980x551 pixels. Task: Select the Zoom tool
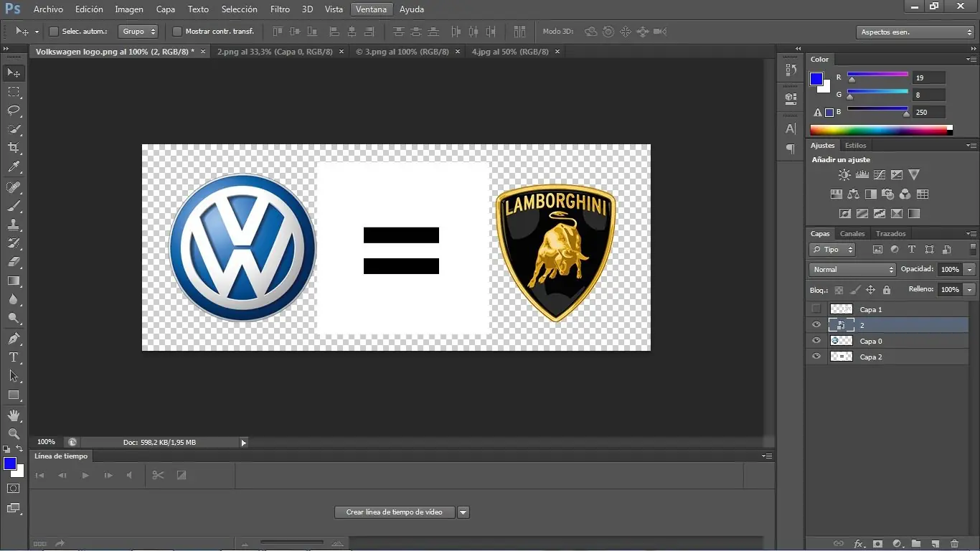point(14,433)
